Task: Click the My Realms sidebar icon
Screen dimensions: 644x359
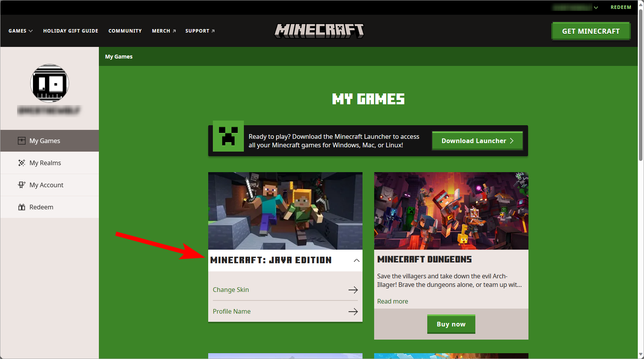Action: [22, 163]
